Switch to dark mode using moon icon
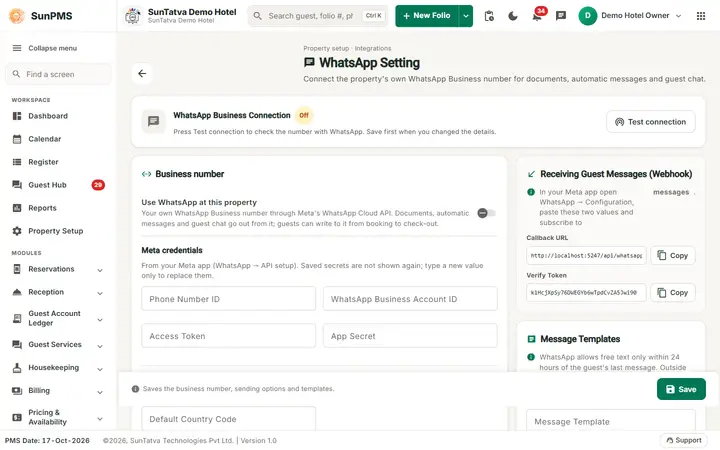The height and width of the screenshot is (450, 720). (513, 16)
